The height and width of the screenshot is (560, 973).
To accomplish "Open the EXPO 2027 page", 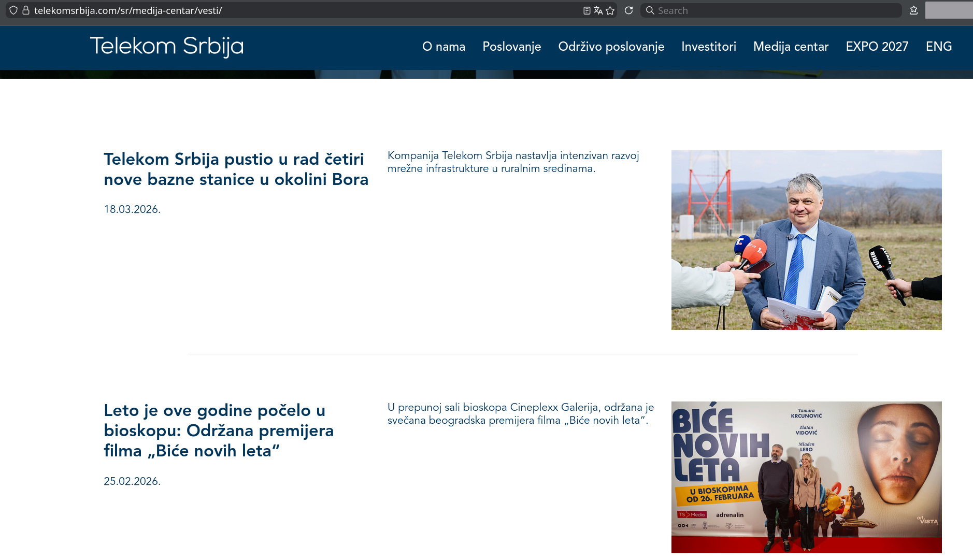I will click(877, 47).
